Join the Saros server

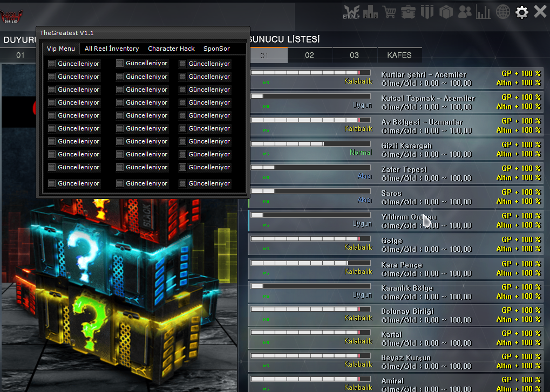(396, 197)
